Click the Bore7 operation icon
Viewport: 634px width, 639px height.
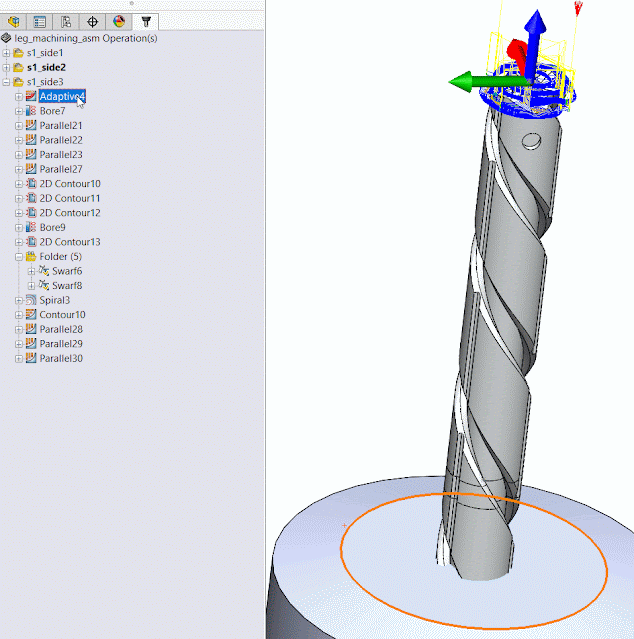tap(31, 111)
